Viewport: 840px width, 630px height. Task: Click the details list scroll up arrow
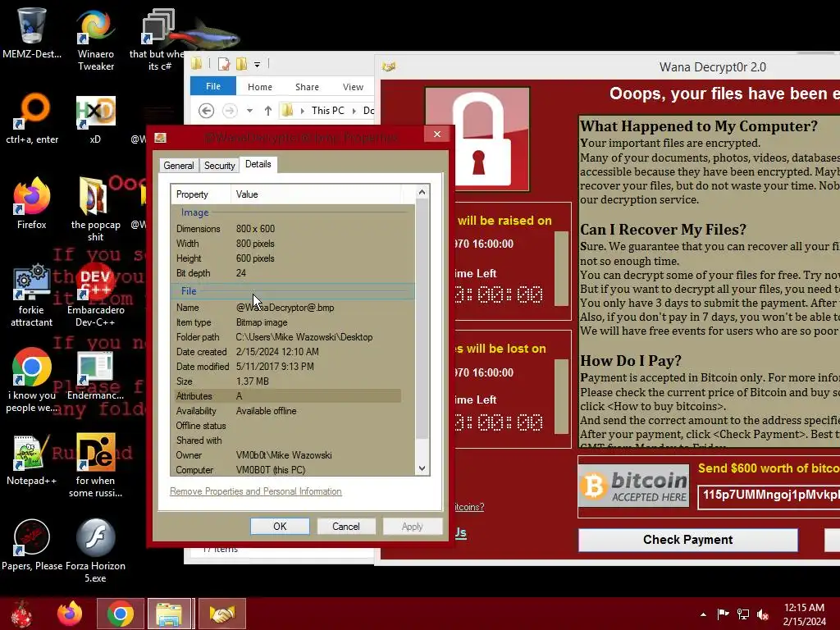[422, 192]
